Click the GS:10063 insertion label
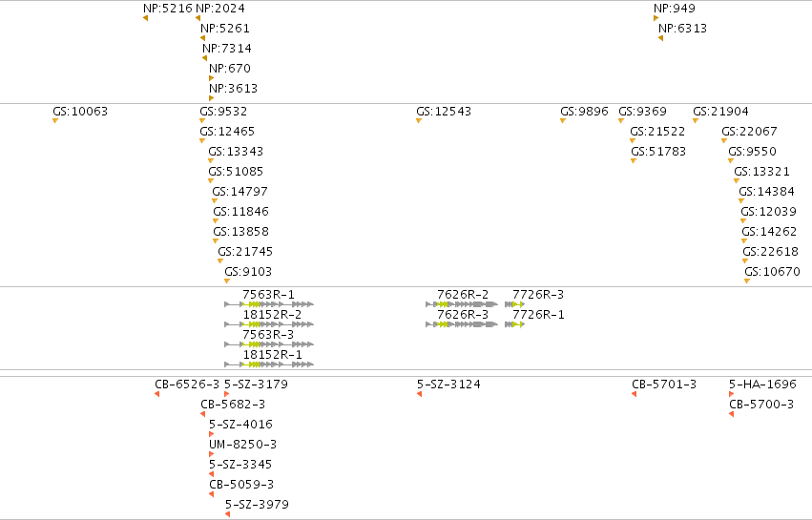Viewport: 812px width, 520px height. [x=80, y=112]
